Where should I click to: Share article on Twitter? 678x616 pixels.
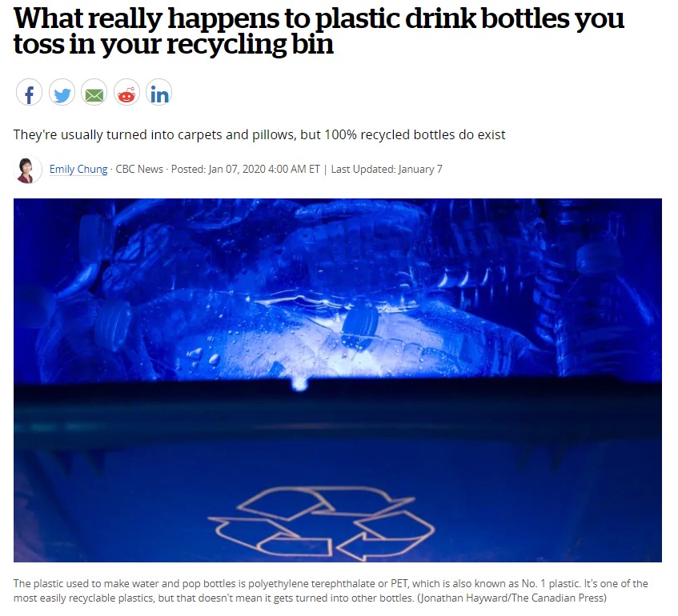tap(62, 93)
